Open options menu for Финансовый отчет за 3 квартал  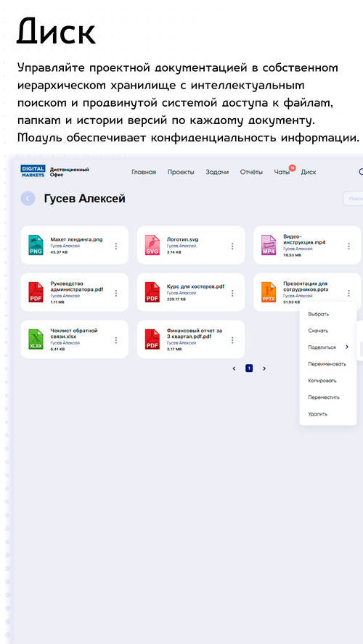click(232, 340)
